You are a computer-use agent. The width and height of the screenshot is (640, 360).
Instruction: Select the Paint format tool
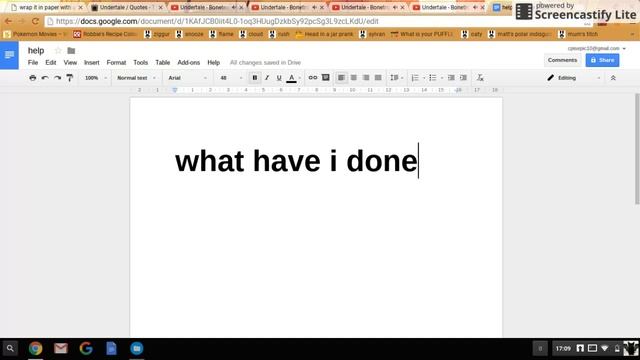70,78
